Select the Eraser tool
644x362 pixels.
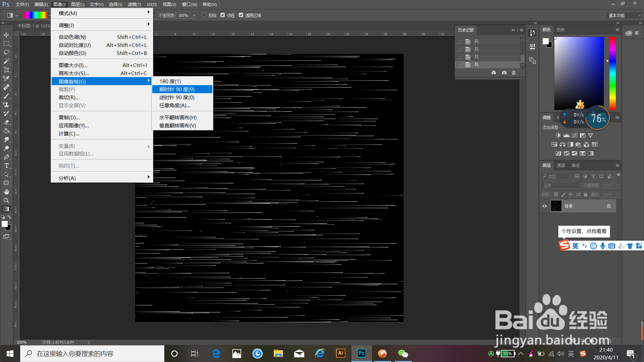click(6, 122)
